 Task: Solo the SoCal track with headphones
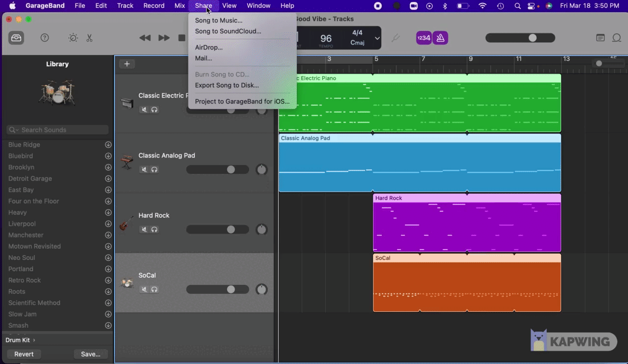pyautogui.click(x=155, y=289)
